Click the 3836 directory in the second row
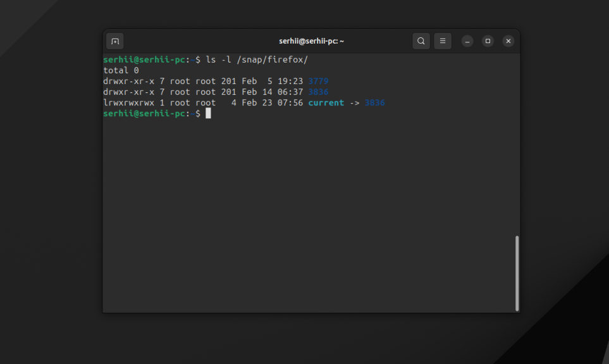609x364 pixels. (318, 92)
